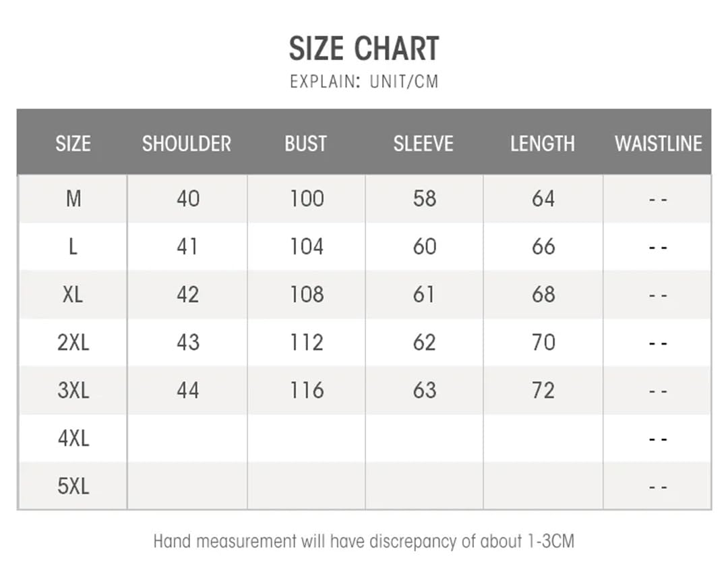Select the BUST column header
Screen dimensions: 728x580
point(306,144)
